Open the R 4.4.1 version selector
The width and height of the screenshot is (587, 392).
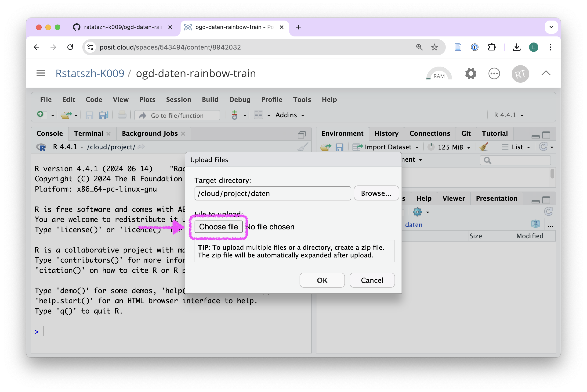click(509, 115)
